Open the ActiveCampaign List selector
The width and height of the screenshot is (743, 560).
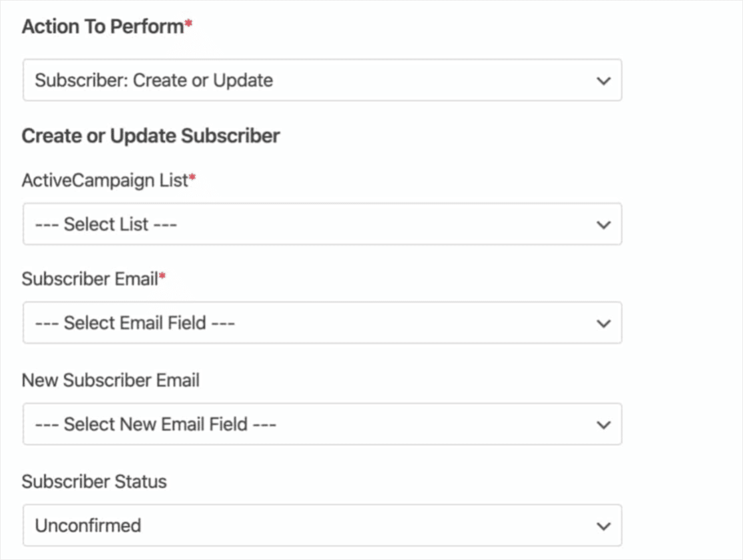[322, 224]
